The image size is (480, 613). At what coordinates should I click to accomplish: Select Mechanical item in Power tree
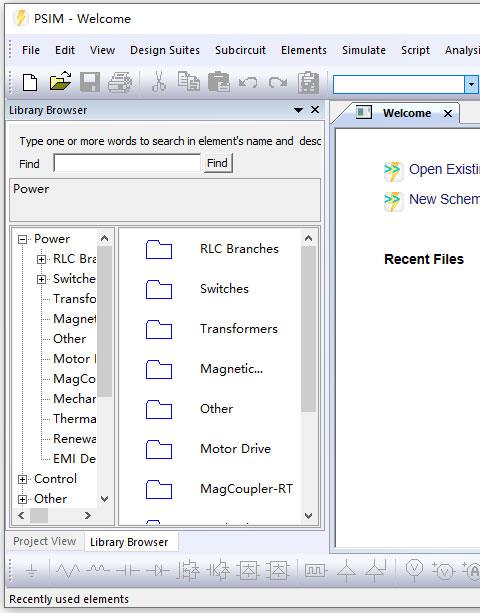pos(74,399)
